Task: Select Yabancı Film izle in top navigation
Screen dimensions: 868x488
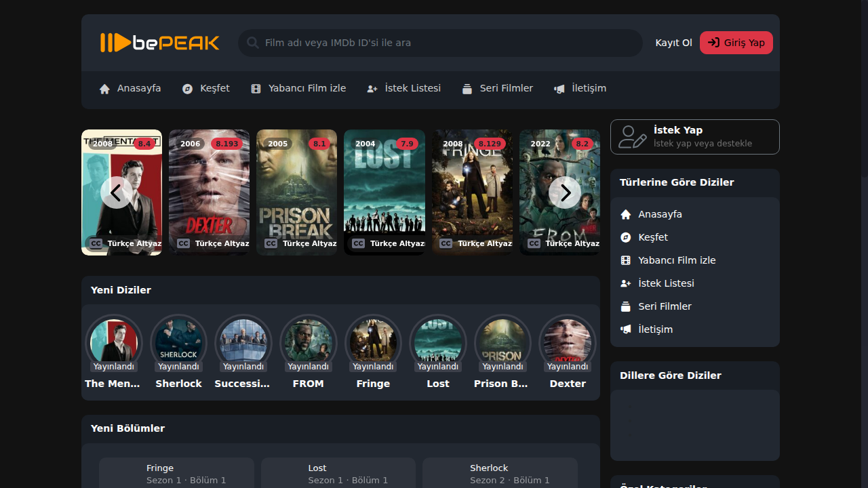Action: point(298,89)
